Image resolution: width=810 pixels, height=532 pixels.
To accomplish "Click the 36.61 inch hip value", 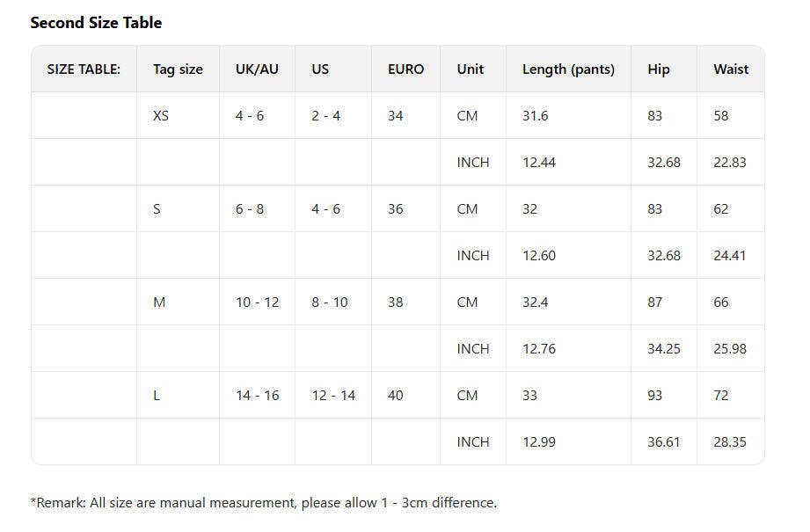I will point(664,442).
